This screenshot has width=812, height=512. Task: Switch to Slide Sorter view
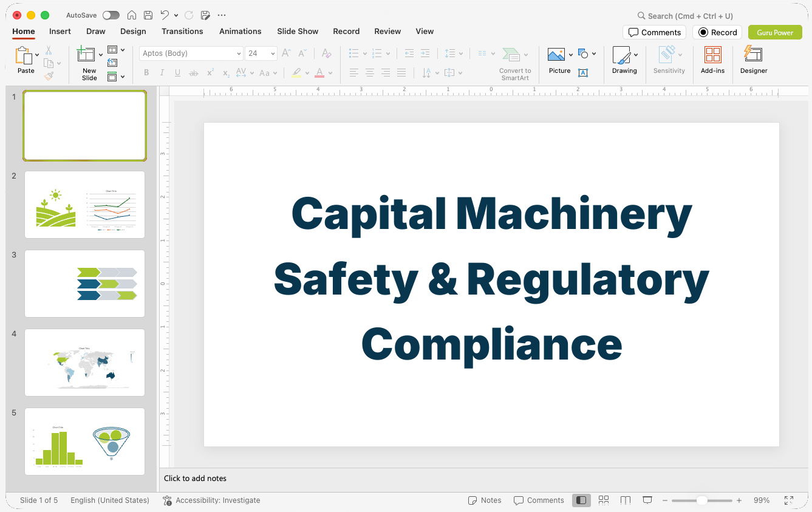click(x=603, y=500)
